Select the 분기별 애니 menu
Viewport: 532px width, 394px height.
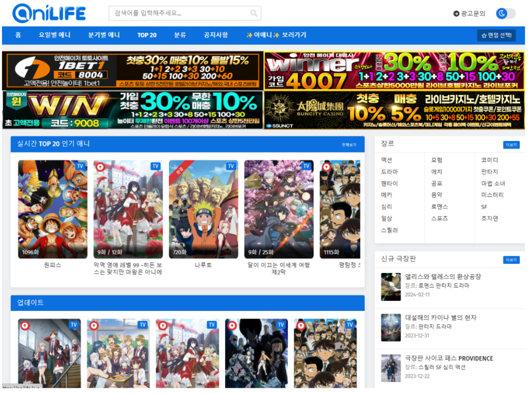coord(104,35)
